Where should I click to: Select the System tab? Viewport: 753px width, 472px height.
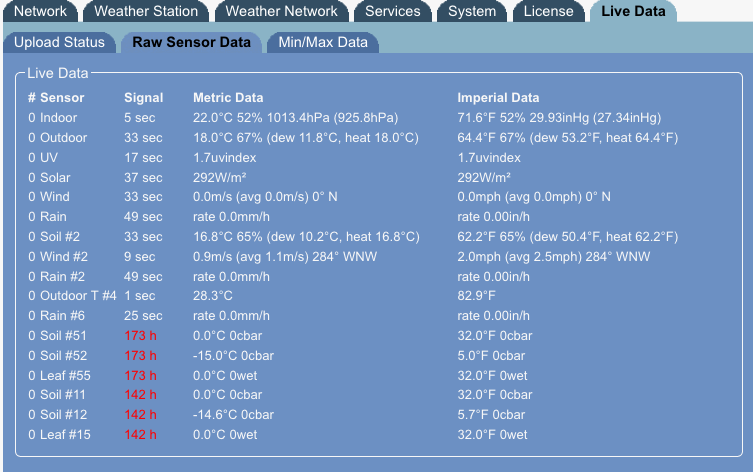[x=472, y=12]
